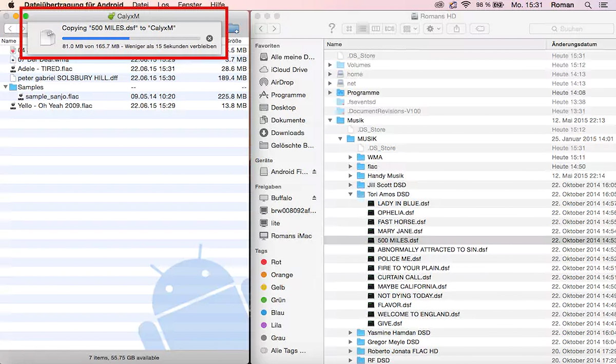This screenshot has width=616, height=364.
Task: Open the Hilfe menu
Action: click(218, 5)
